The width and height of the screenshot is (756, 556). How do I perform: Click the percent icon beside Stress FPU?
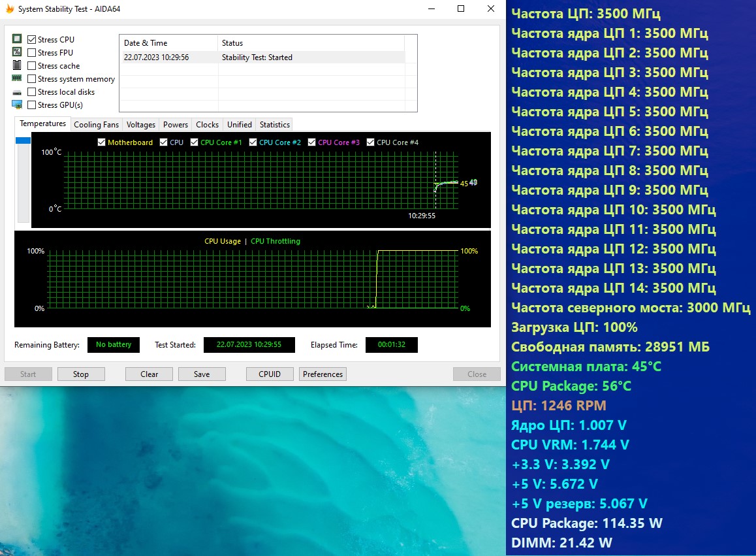coord(17,52)
